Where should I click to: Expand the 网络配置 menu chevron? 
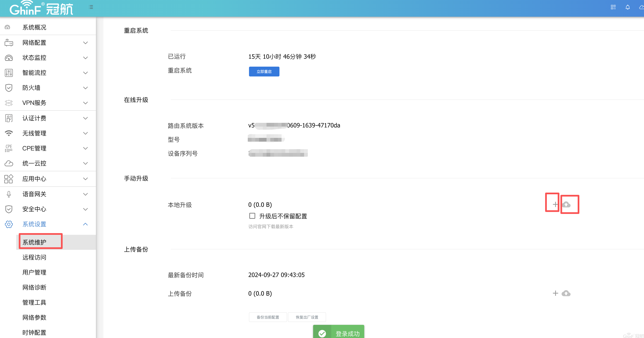(x=85, y=43)
